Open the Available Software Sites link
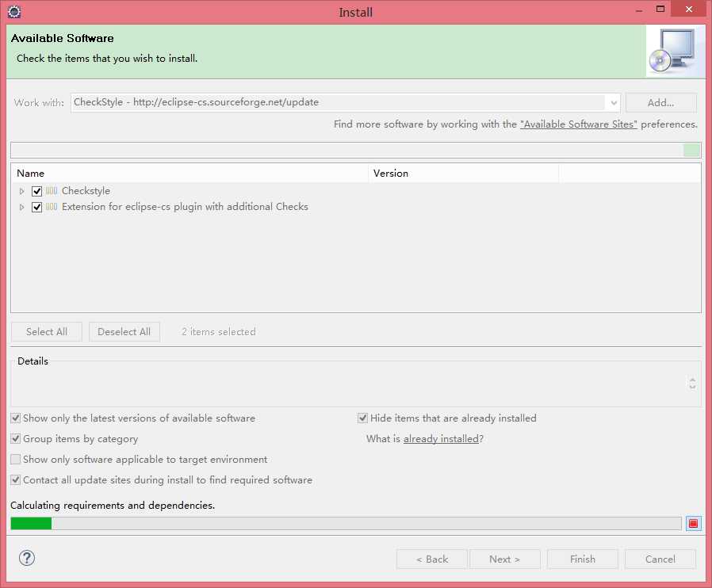The image size is (712, 588). click(x=579, y=124)
